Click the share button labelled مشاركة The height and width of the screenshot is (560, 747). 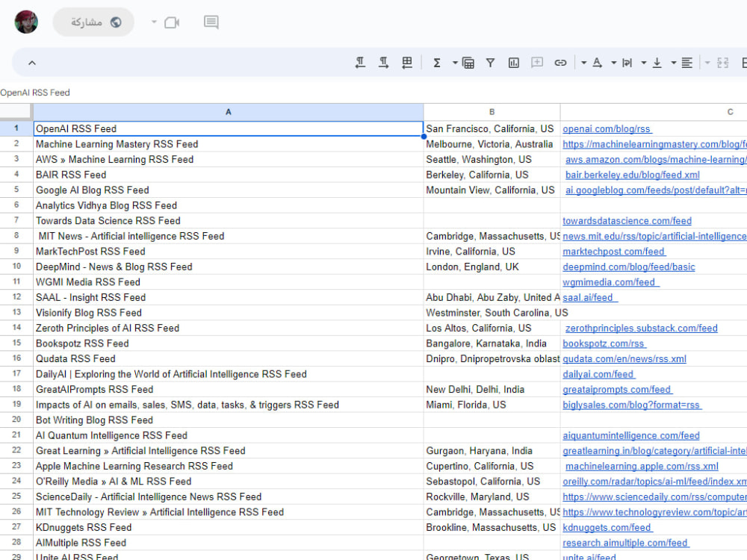point(93,22)
